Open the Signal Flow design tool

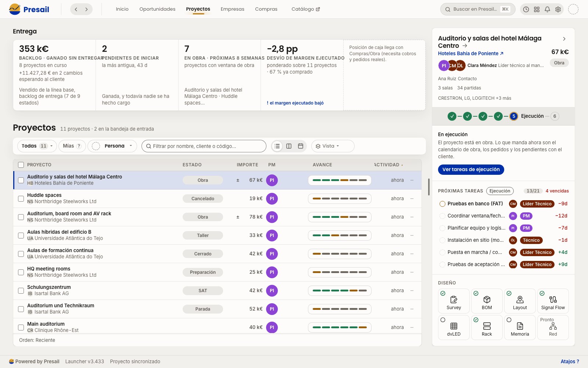pyautogui.click(x=553, y=301)
